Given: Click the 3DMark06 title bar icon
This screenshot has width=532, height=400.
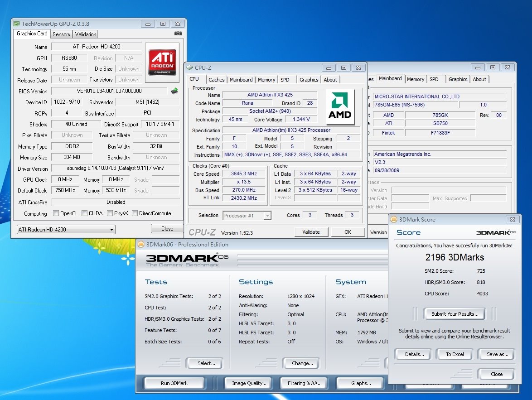Looking at the screenshot, I should pos(141,244).
